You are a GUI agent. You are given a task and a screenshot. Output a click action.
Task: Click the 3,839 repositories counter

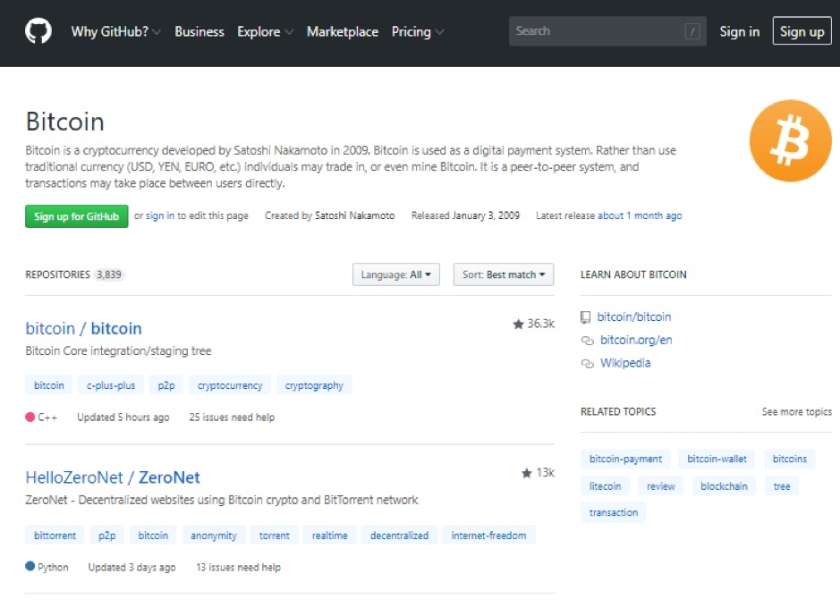[x=109, y=274]
